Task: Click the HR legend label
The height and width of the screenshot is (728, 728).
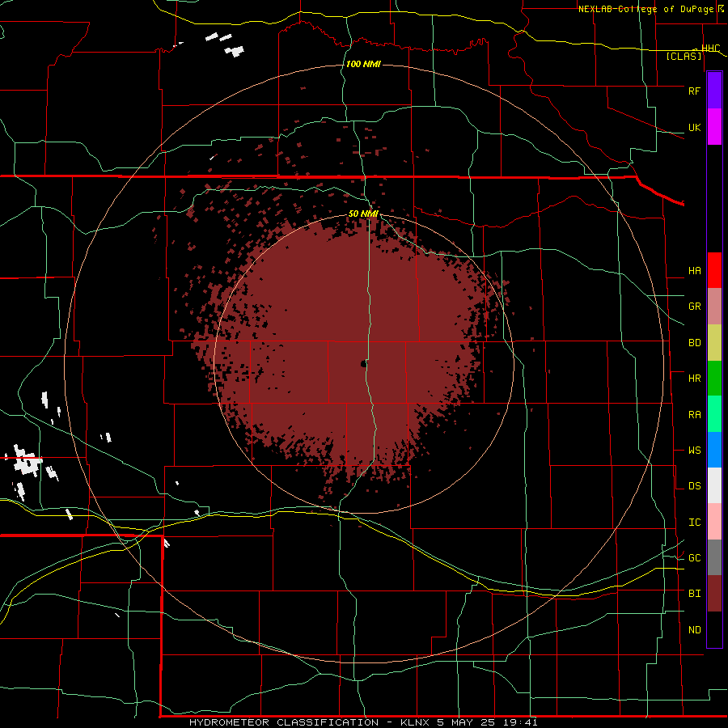Action: (x=694, y=379)
